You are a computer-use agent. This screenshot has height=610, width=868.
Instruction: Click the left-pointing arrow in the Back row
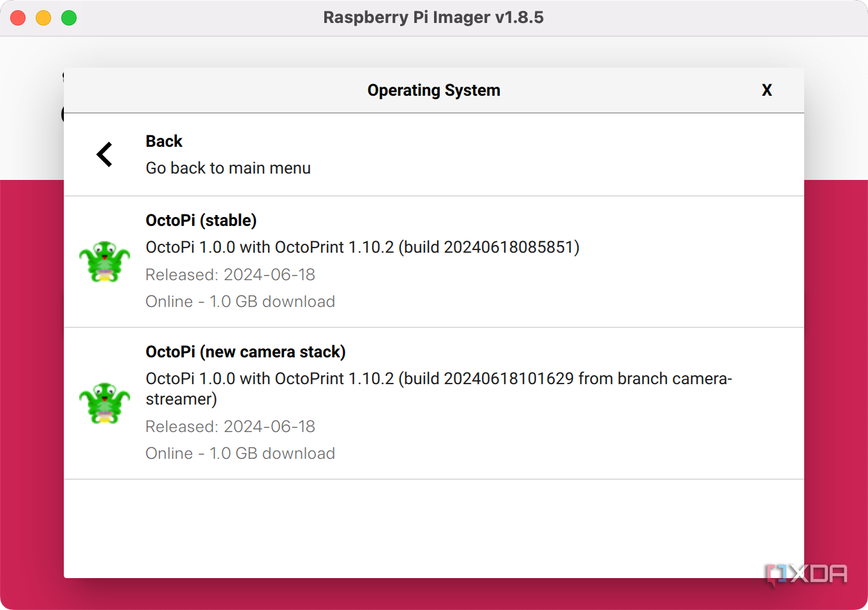point(103,154)
